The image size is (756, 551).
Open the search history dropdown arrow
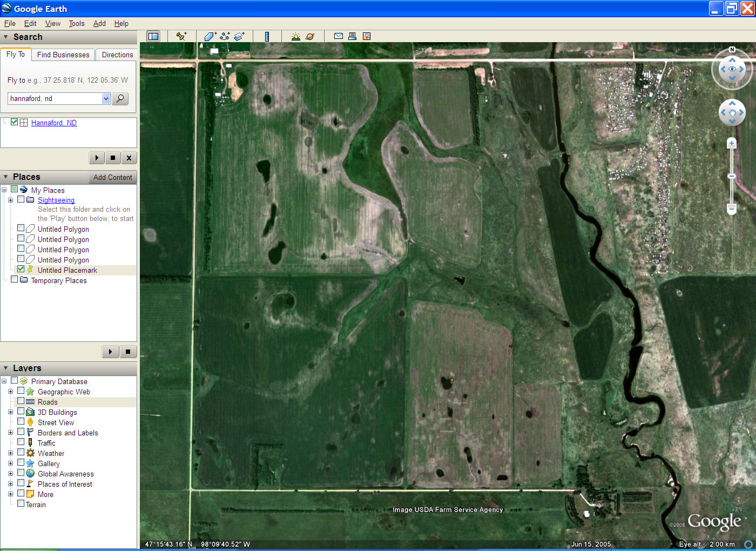(106, 98)
